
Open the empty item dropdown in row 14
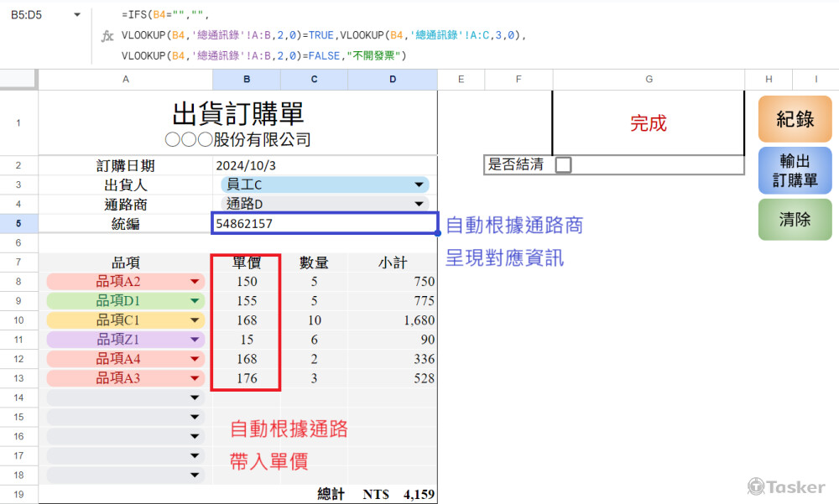pos(195,397)
